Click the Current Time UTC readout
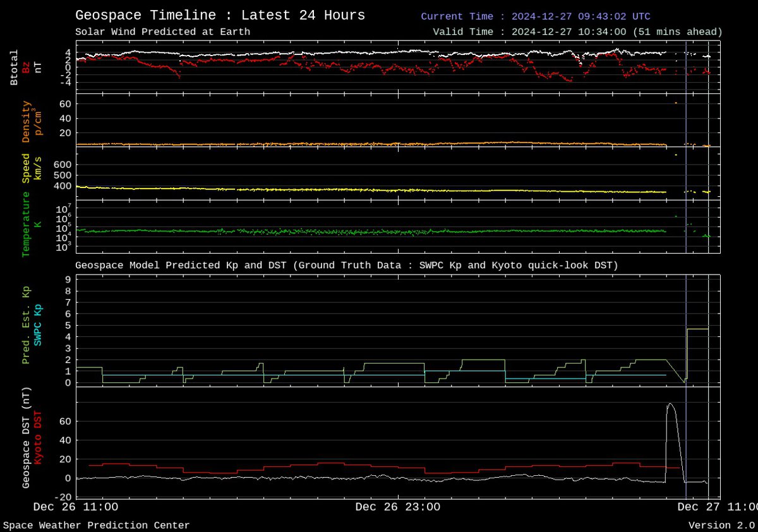This screenshot has height=532, width=758. pyautogui.click(x=535, y=16)
